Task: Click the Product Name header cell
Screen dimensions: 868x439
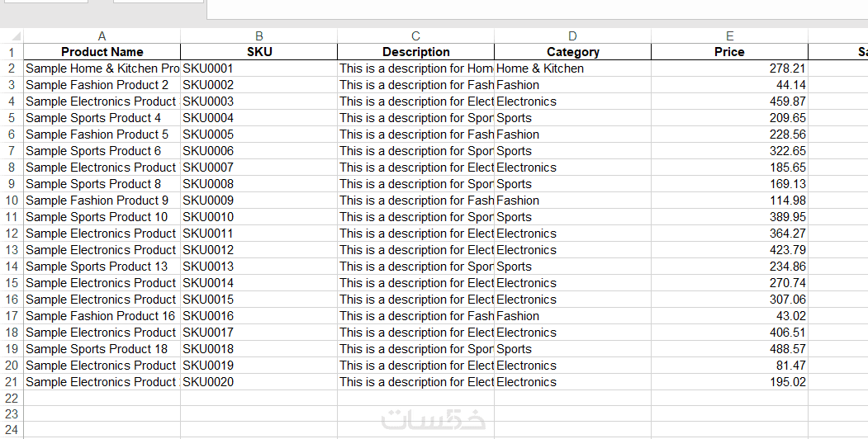Action: point(102,52)
